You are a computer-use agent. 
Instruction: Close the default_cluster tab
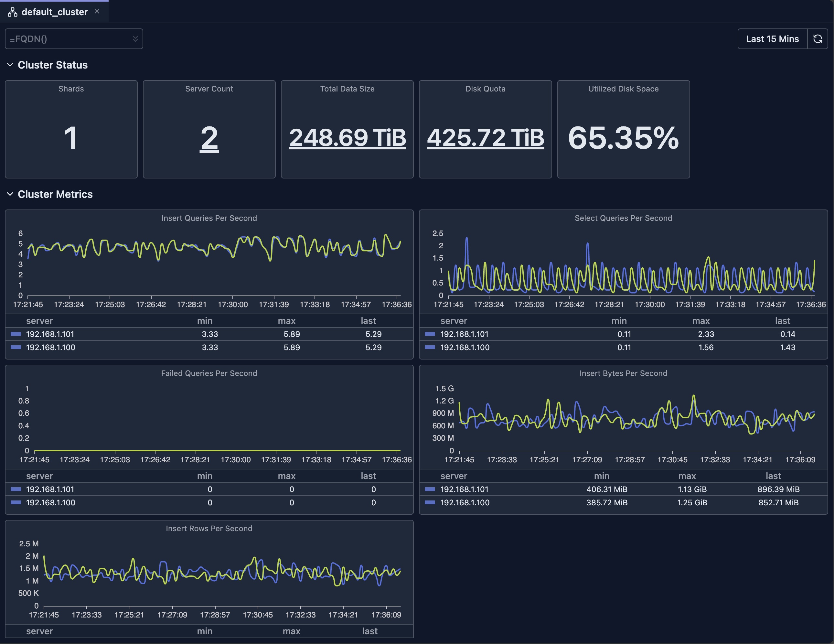pos(97,11)
